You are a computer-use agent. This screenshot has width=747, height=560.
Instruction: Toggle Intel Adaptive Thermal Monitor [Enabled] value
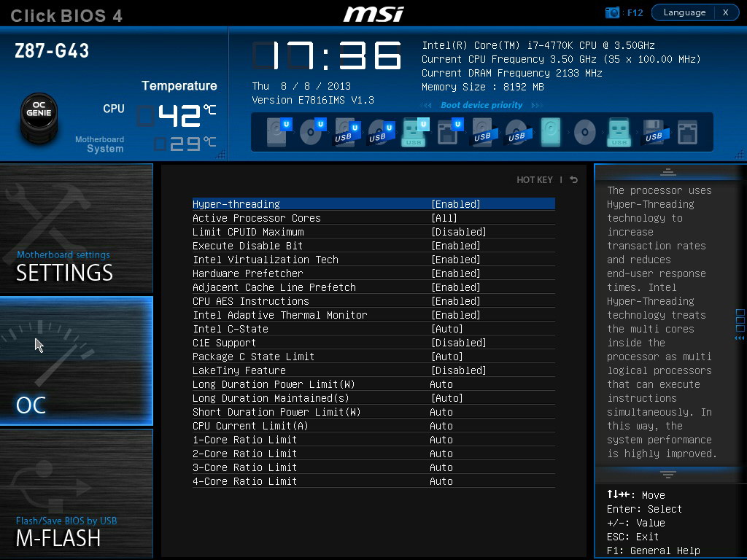[x=456, y=314]
